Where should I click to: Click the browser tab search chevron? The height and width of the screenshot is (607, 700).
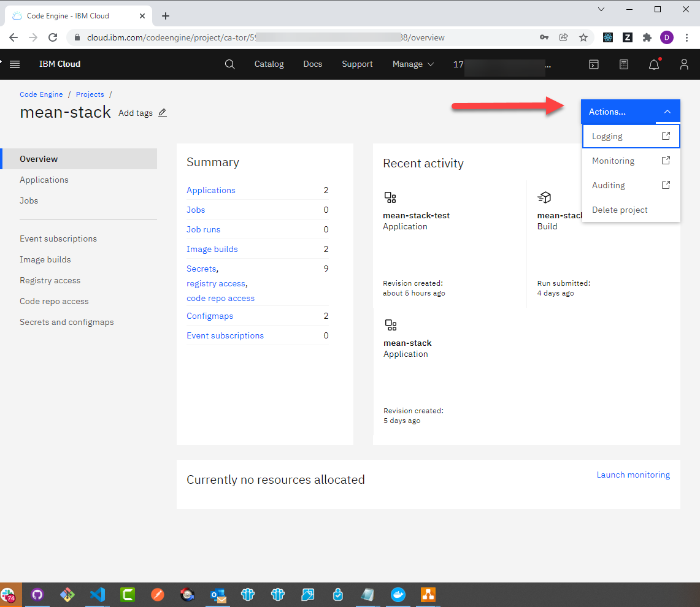pos(601,9)
